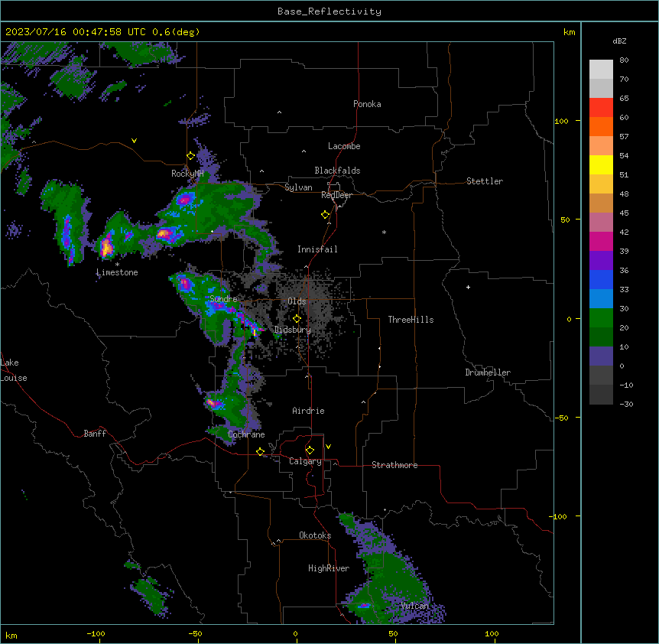Image resolution: width=659 pixels, height=644 pixels.
Task: Click the Drumheller label
Action: click(x=488, y=372)
